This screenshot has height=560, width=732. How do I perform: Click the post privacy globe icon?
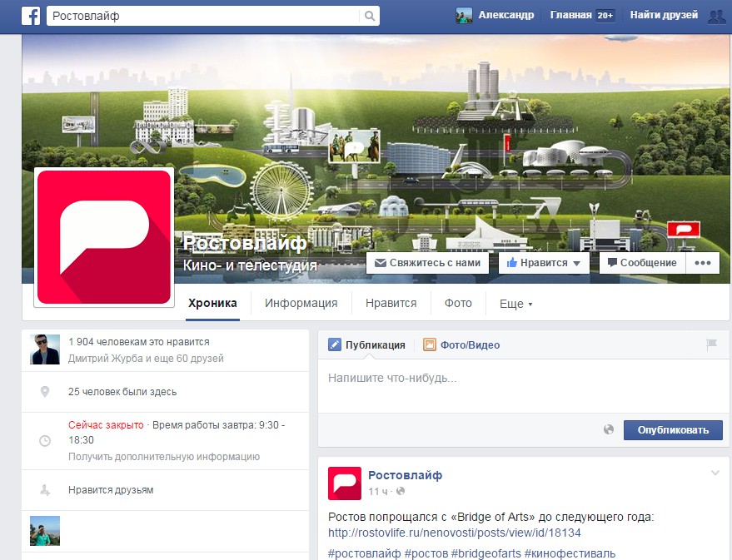[x=401, y=491]
